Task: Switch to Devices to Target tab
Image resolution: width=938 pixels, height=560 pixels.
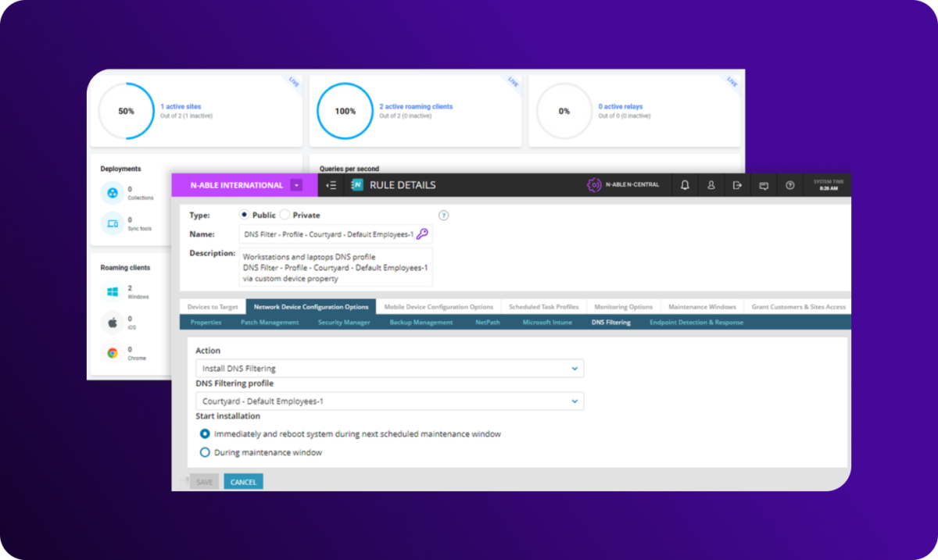Action: [x=213, y=307]
